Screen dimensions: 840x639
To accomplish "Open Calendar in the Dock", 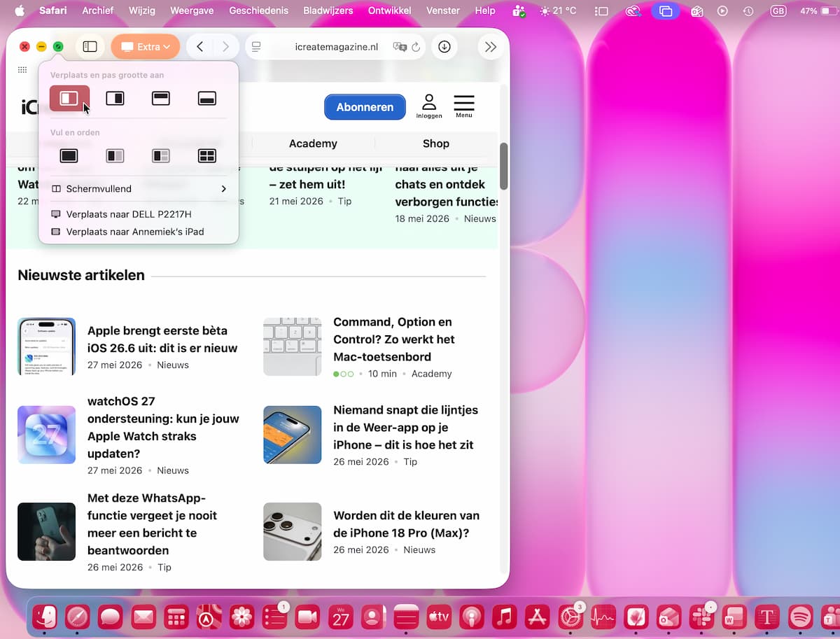I will [x=341, y=617].
